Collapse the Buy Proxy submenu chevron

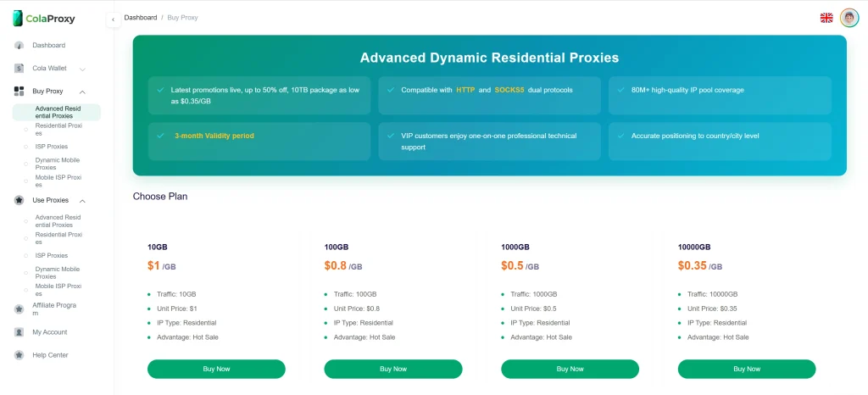82,92
